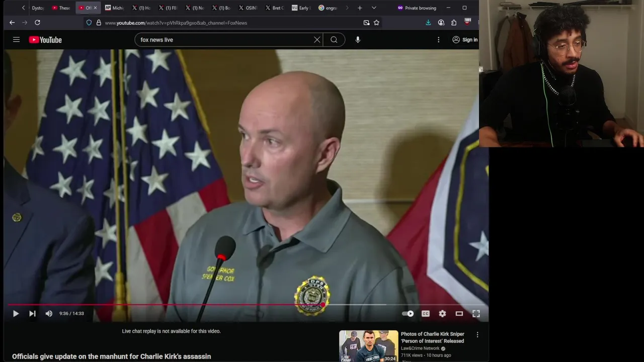Switch to theater mode
The width and height of the screenshot is (644, 362).
(459, 314)
